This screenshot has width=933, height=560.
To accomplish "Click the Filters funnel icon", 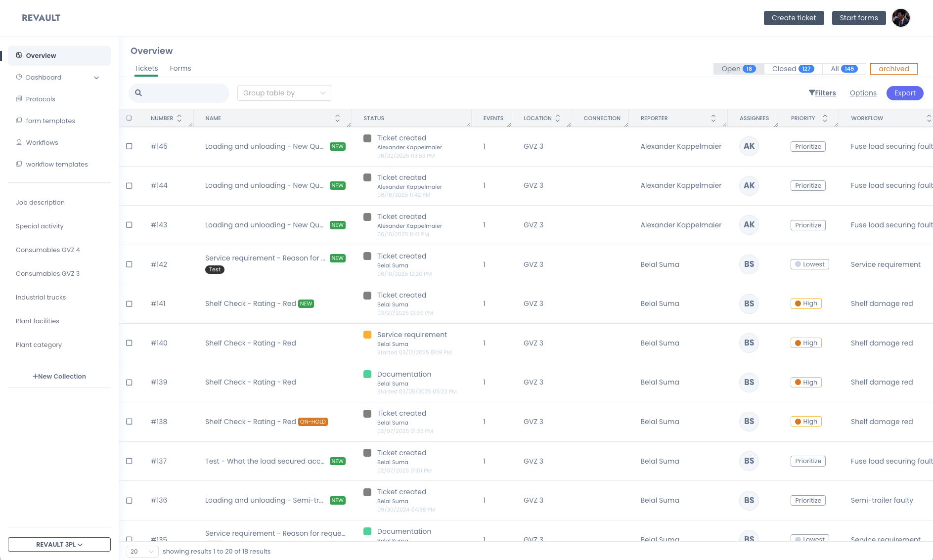I will pos(811,92).
